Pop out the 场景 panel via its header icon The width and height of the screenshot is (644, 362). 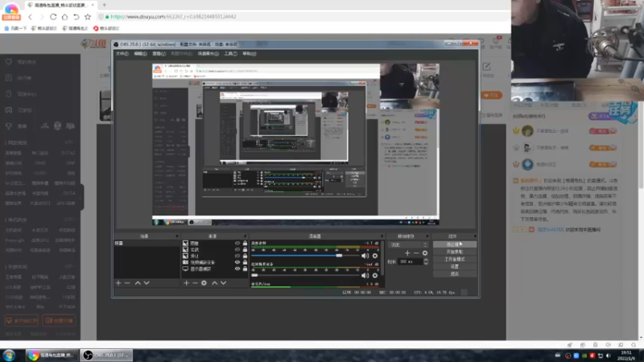click(x=177, y=237)
